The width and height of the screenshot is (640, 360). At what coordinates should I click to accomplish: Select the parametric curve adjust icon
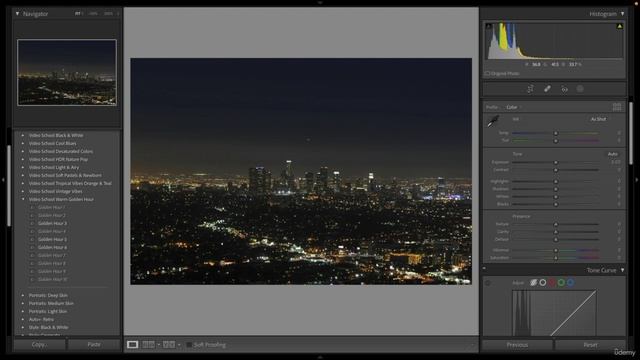point(533,282)
